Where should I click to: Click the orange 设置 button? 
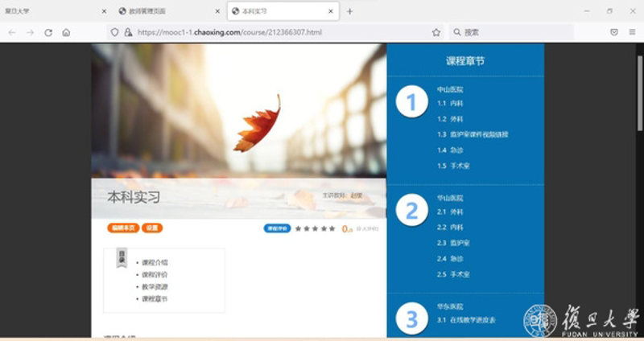coord(152,228)
